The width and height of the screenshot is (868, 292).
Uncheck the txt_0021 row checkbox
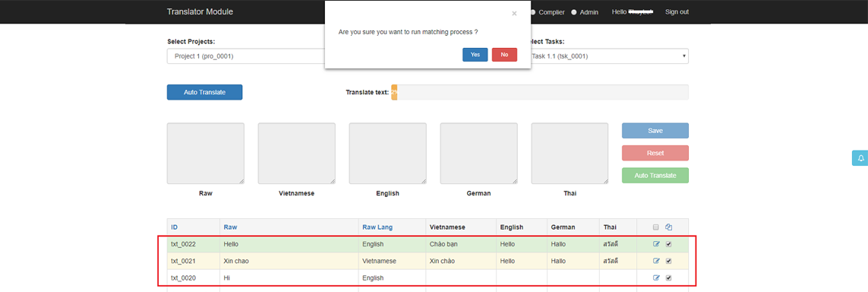tap(668, 260)
